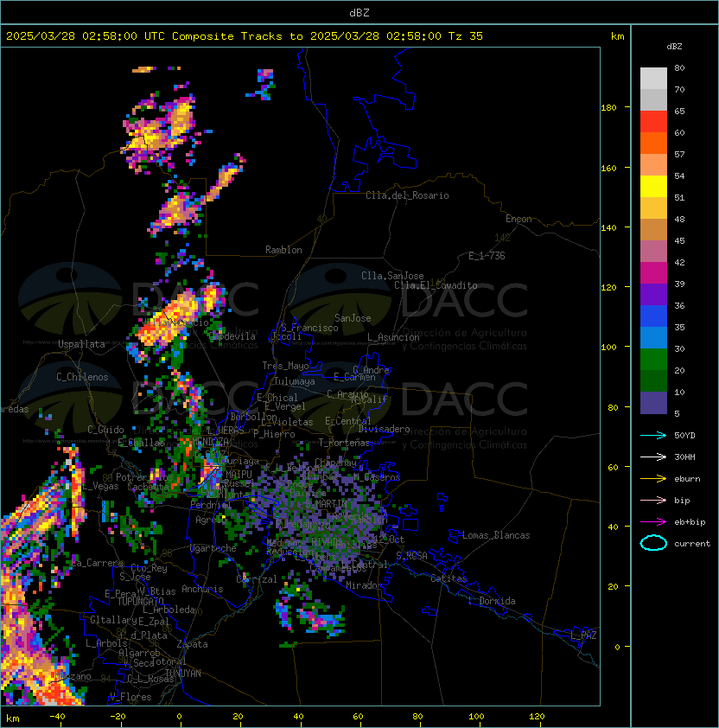
Task: Click the 'TUNUYAN' city label
Action: tap(183, 674)
